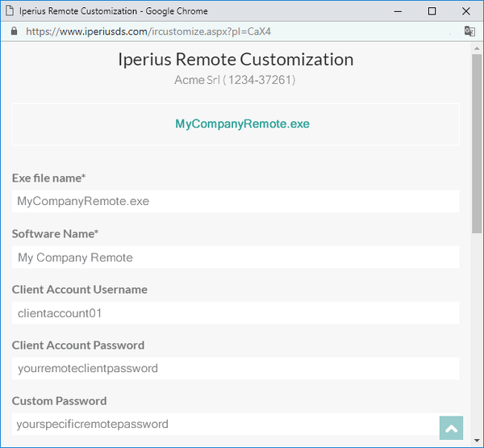Click the back-to-top arrow button

[451, 428]
